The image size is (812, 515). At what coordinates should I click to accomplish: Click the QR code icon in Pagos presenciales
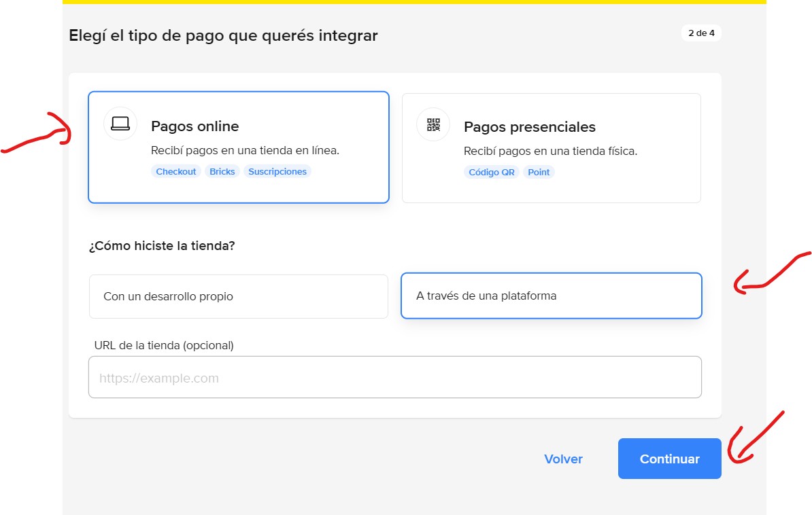point(433,124)
